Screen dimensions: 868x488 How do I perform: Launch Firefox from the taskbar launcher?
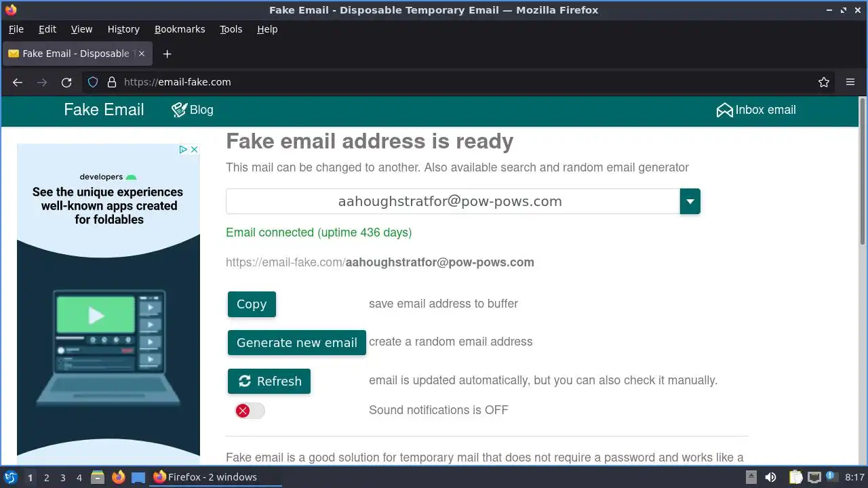pyautogui.click(x=118, y=477)
